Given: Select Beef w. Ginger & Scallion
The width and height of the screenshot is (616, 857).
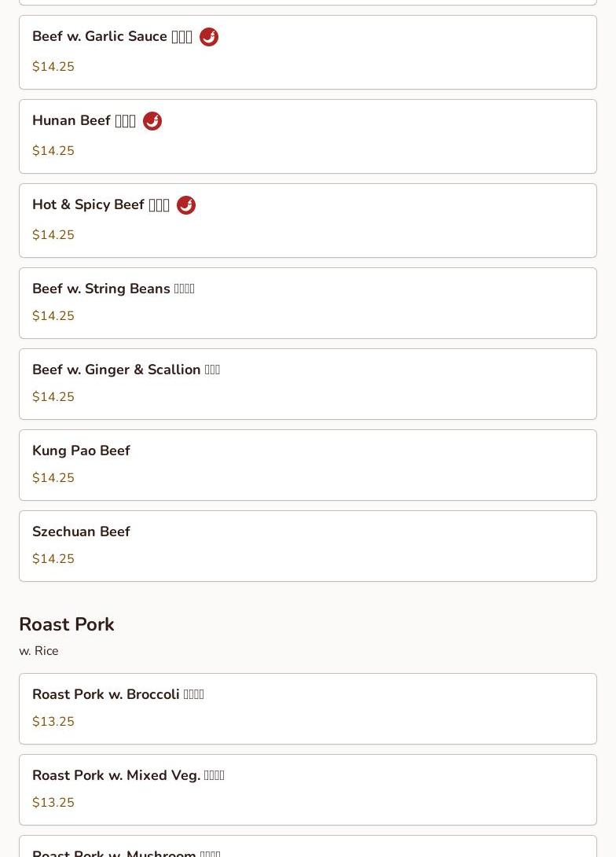Looking at the screenshot, I should pyautogui.click(x=308, y=384).
